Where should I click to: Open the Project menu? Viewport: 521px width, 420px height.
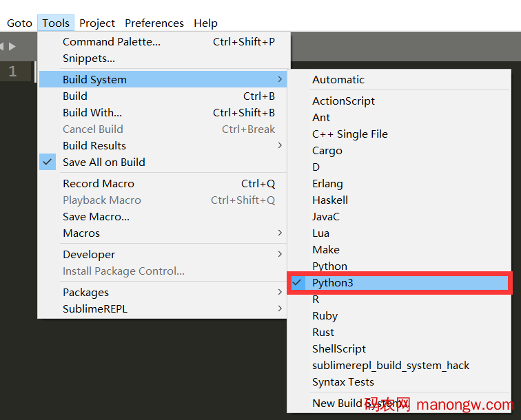coord(97,23)
